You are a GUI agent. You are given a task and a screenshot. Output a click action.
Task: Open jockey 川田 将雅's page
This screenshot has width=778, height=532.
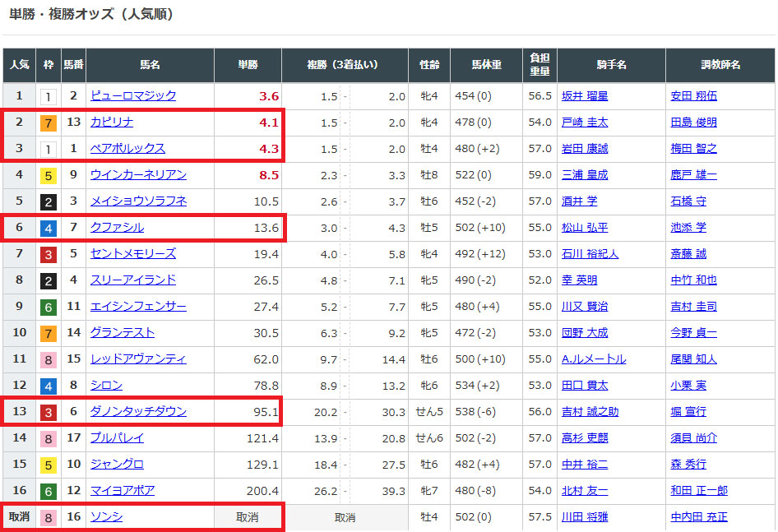(585, 517)
